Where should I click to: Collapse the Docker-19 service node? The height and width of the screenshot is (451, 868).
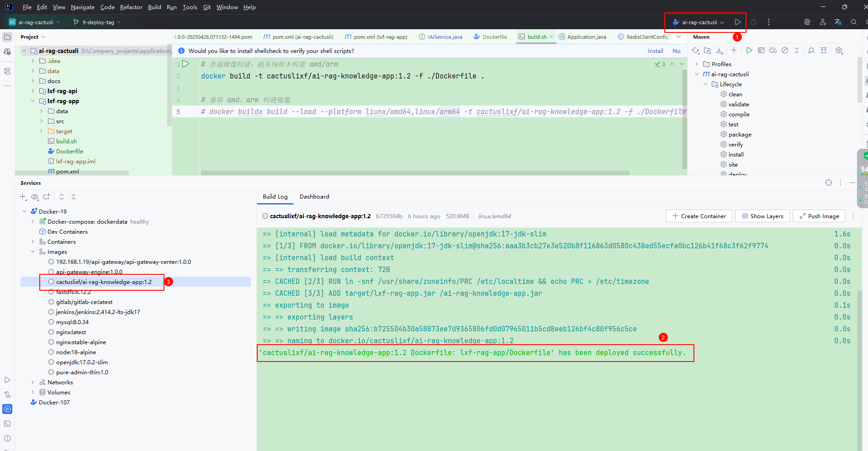pos(24,212)
